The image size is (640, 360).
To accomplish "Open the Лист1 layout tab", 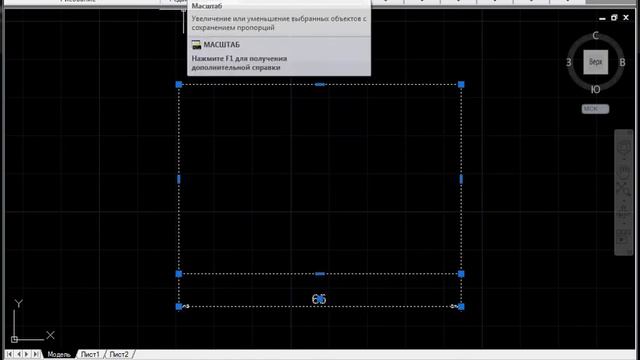I will (x=90, y=354).
